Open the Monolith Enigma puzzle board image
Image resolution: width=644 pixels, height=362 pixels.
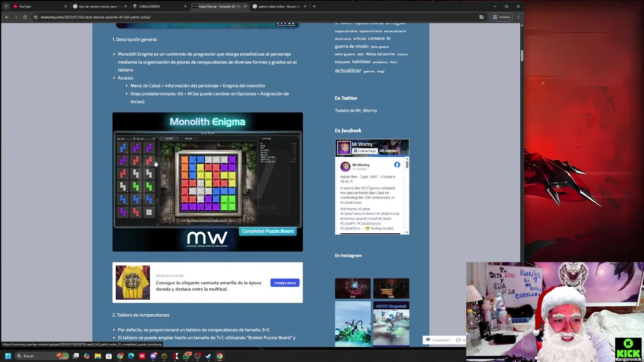[207, 182]
